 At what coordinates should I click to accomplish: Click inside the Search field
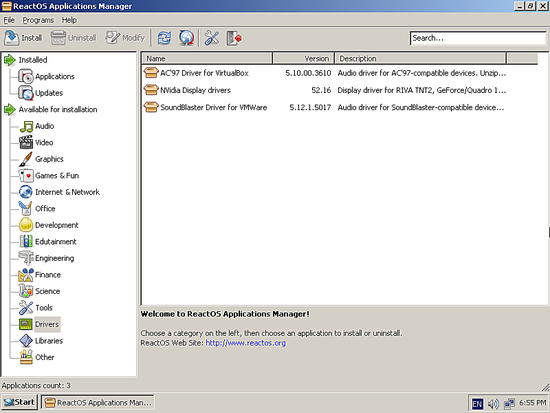coord(478,38)
